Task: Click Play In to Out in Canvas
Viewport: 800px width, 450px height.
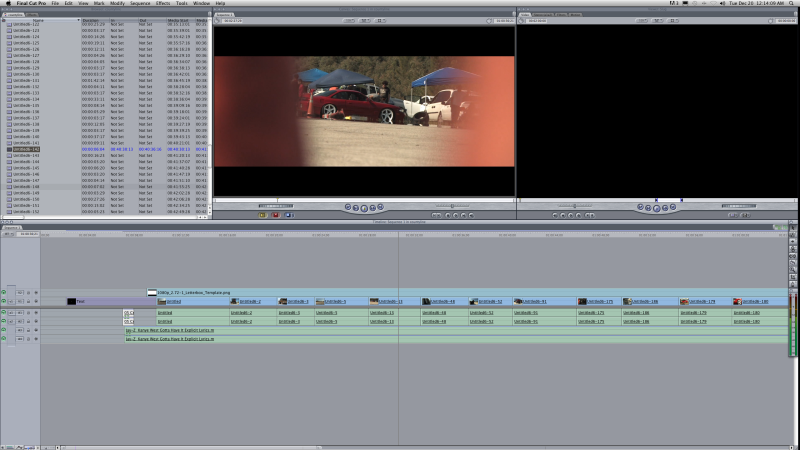Action: [356, 208]
